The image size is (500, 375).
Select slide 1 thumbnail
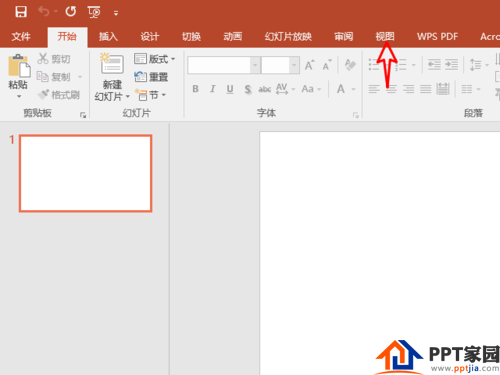point(86,173)
